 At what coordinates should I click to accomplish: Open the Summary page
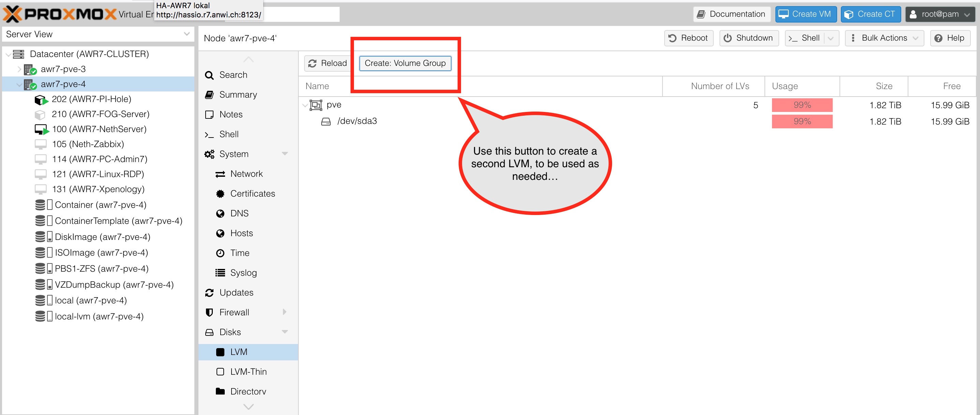[x=248, y=95]
